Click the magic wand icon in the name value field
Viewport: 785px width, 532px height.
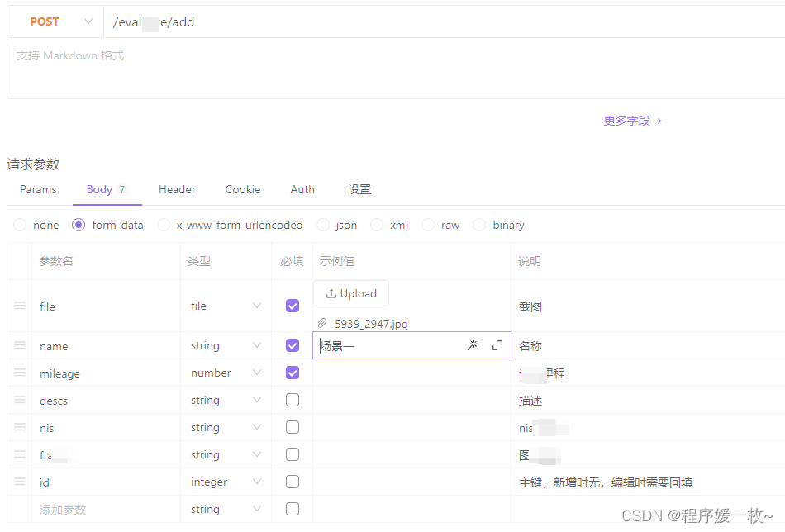pos(472,345)
